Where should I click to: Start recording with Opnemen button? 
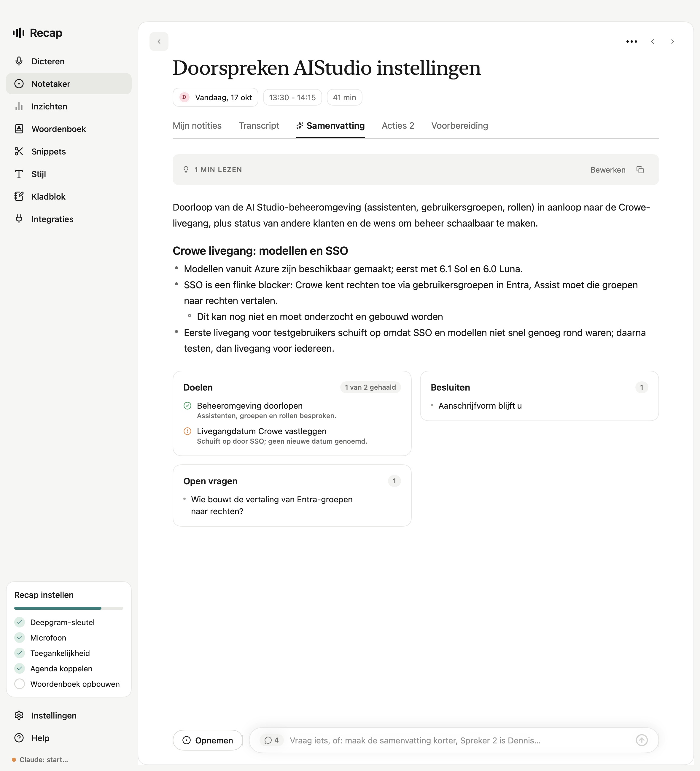click(x=208, y=740)
